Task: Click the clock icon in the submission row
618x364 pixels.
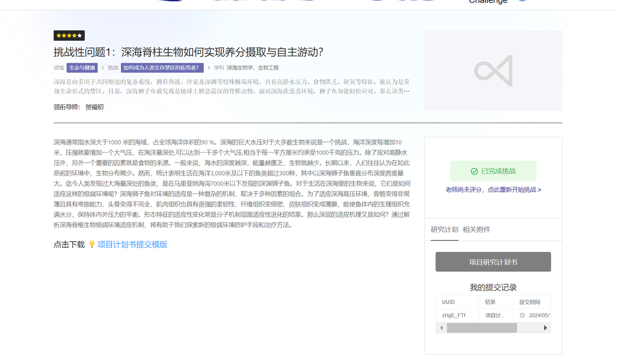Action: 522,315
